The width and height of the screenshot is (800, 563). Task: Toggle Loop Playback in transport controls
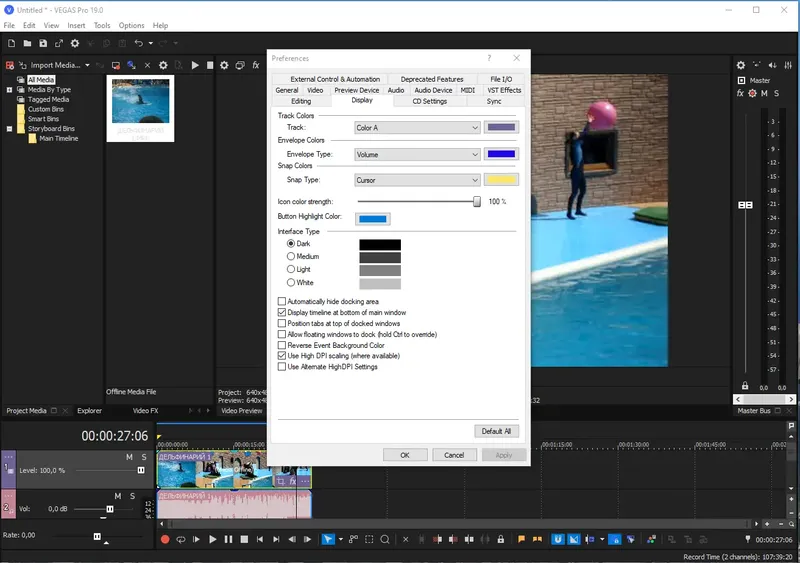(181, 540)
